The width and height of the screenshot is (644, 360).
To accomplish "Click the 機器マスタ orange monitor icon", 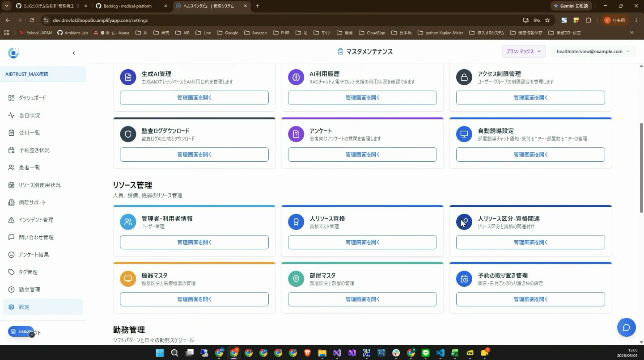I will [128, 279].
